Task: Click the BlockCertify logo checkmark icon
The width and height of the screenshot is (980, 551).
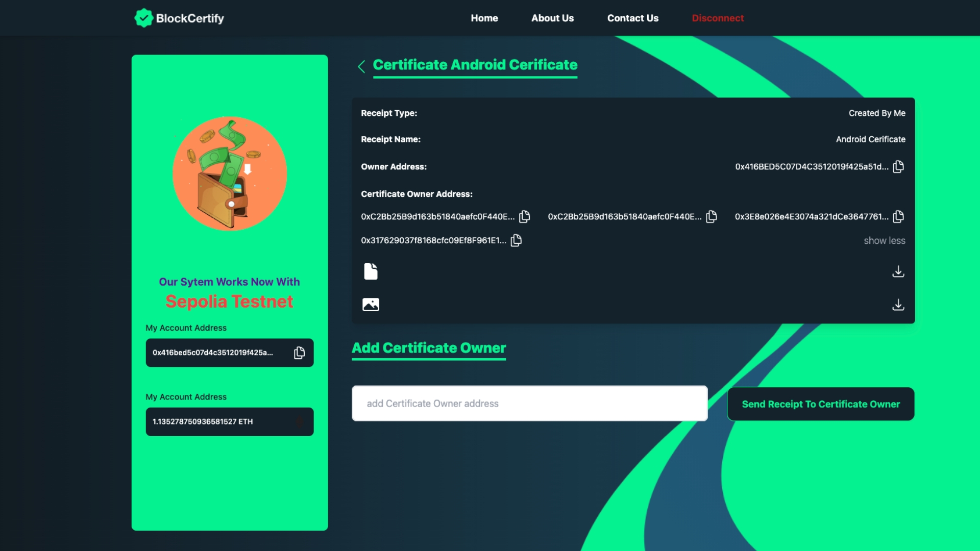Action: [143, 18]
